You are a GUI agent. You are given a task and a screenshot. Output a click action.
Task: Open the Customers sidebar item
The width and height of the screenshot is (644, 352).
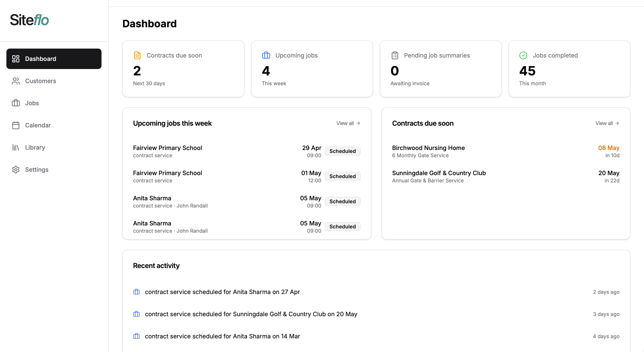click(54, 81)
